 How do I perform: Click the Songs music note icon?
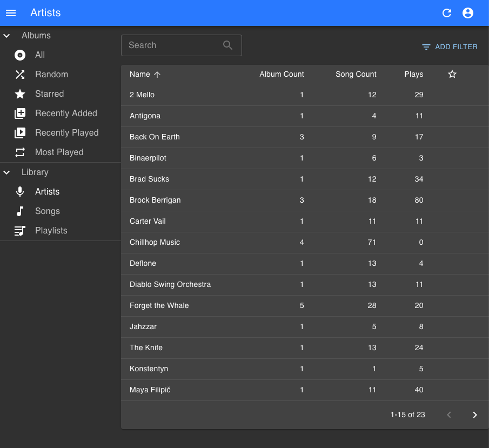pyautogui.click(x=20, y=211)
